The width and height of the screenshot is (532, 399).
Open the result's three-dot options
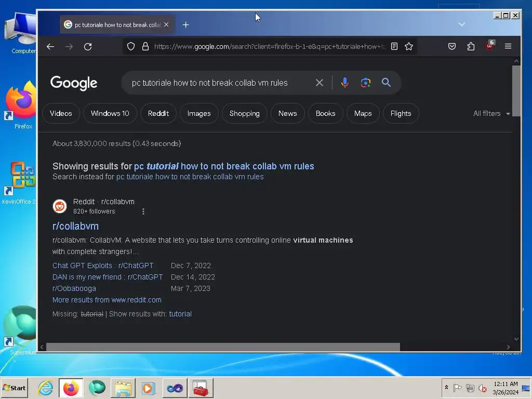click(143, 212)
